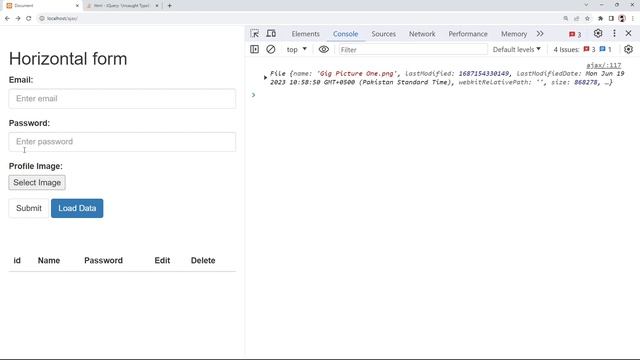Click the Edit column header
Image resolution: width=640 pixels, height=360 pixels.
(162, 260)
